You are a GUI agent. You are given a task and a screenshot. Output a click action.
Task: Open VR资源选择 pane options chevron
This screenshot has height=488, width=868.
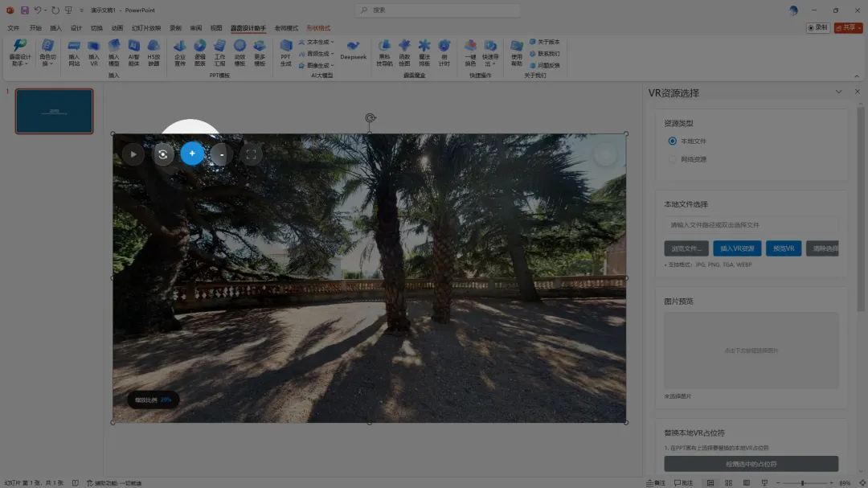pyautogui.click(x=838, y=92)
